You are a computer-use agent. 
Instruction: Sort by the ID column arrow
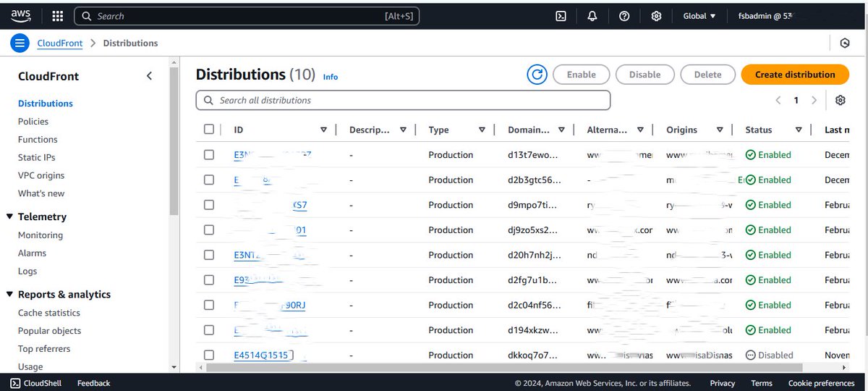[323, 130]
